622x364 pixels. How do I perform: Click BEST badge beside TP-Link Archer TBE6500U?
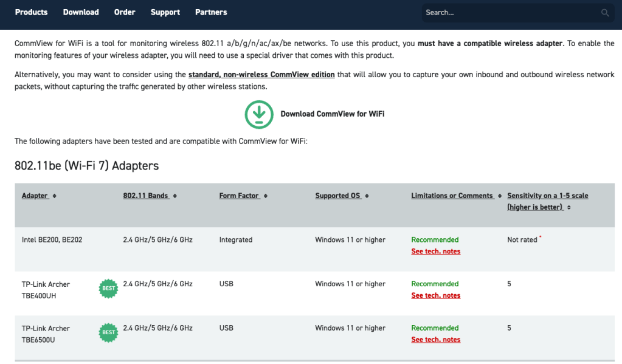(x=108, y=332)
